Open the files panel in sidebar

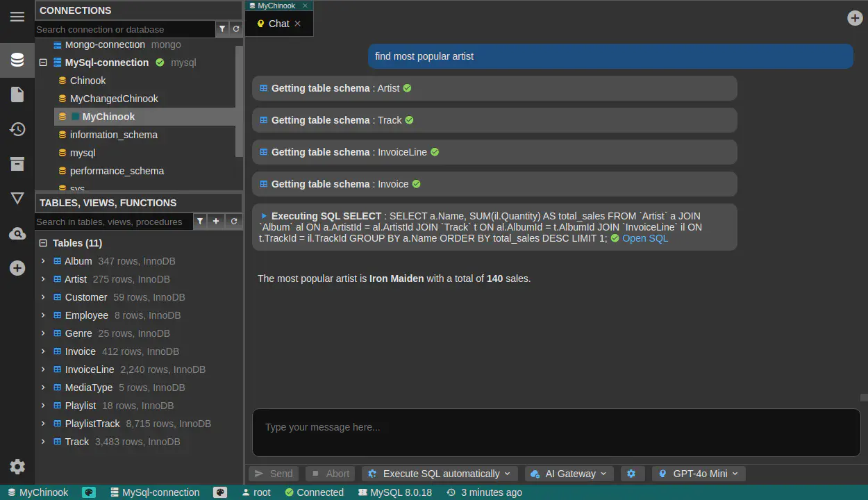click(17, 94)
